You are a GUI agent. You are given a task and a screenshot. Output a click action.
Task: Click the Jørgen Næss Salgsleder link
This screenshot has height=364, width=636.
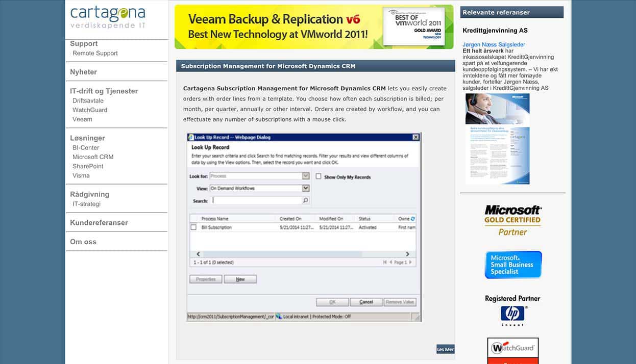click(x=494, y=44)
